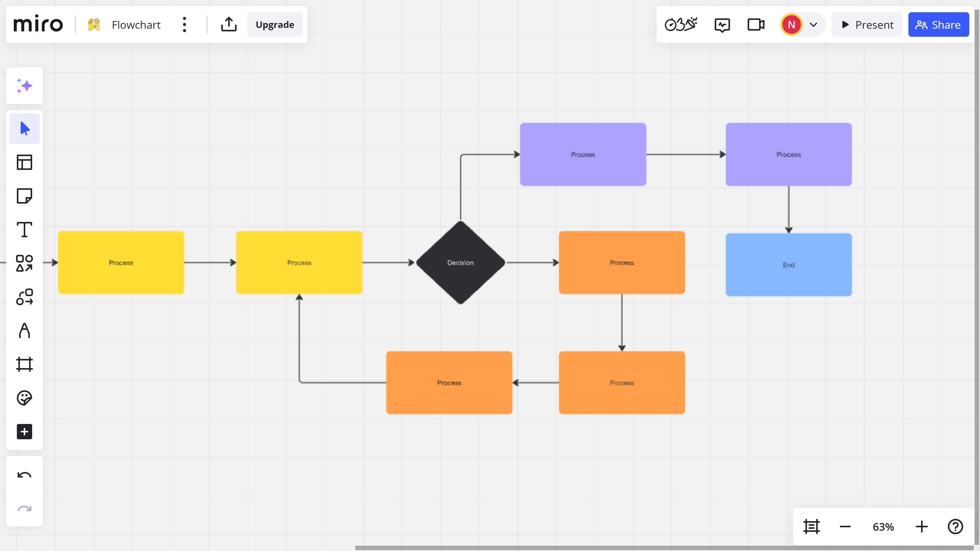
Task: Open the templates panel icon
Action: click(x=24, y=162)
